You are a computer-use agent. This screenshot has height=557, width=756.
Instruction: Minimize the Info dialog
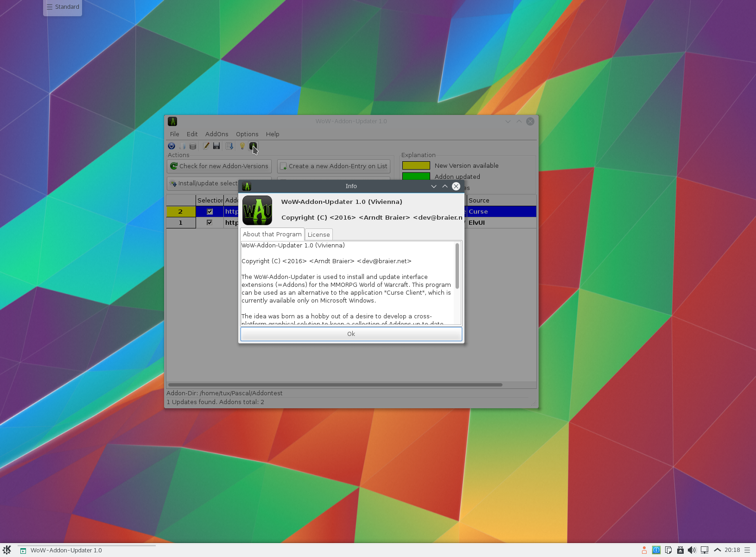(434, 186)
